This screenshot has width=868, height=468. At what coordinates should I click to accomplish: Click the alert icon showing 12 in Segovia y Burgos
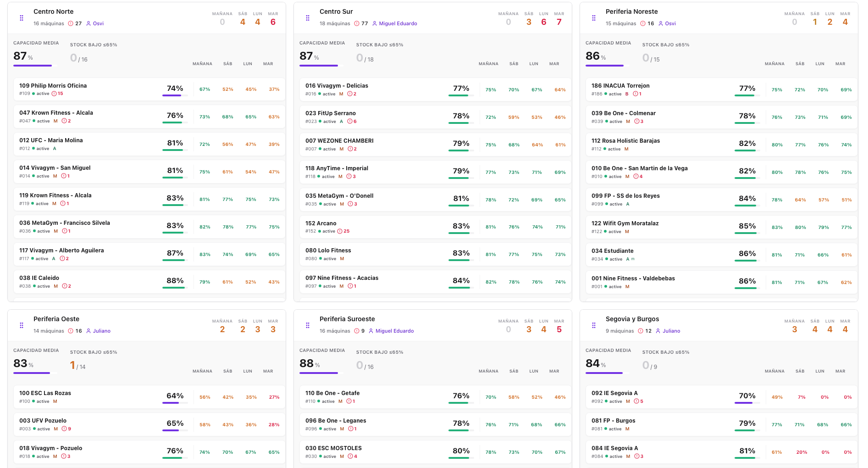641,331
